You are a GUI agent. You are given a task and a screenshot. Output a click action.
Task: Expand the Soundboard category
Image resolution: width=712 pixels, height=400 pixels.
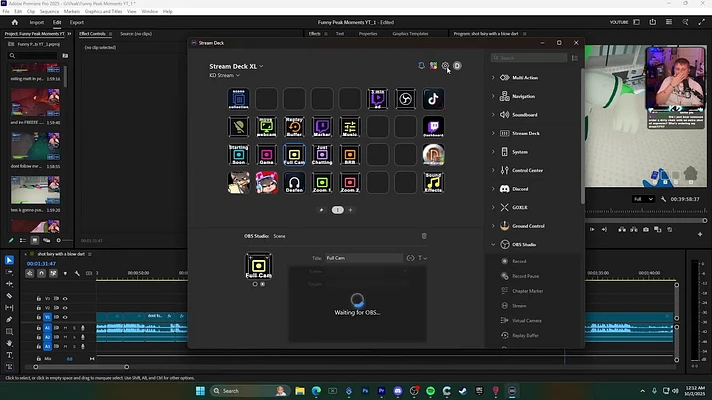(x=493, y=115)
